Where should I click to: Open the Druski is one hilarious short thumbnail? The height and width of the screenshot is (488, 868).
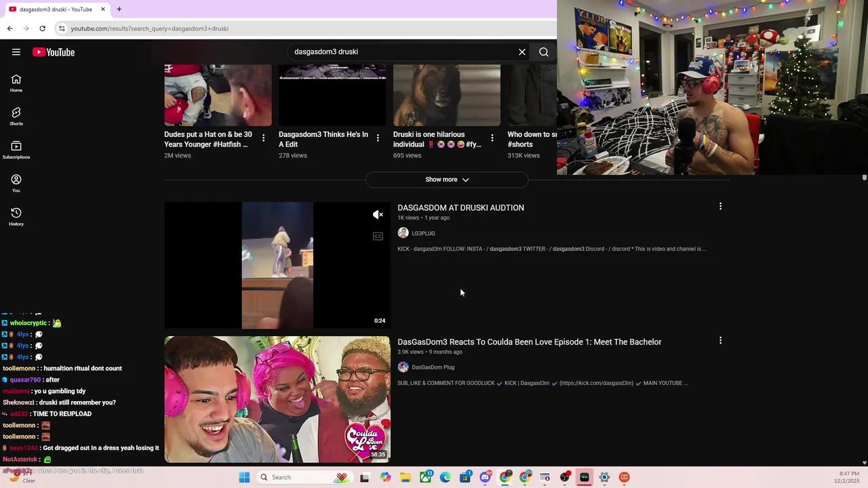(447, 96)
